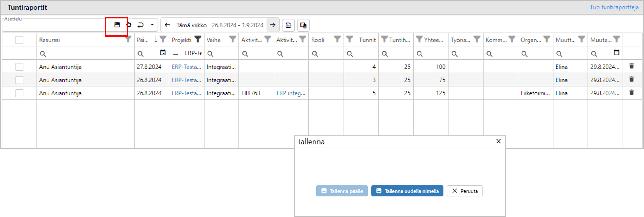Open filter icon on Projekti column
The width and height of the screenshot is (644, 217).
198,39
